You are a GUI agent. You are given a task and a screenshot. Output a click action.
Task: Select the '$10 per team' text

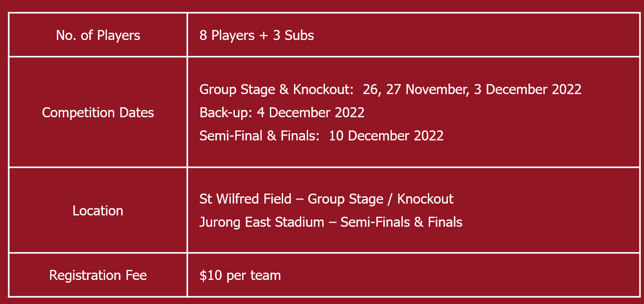pos(240,275)
